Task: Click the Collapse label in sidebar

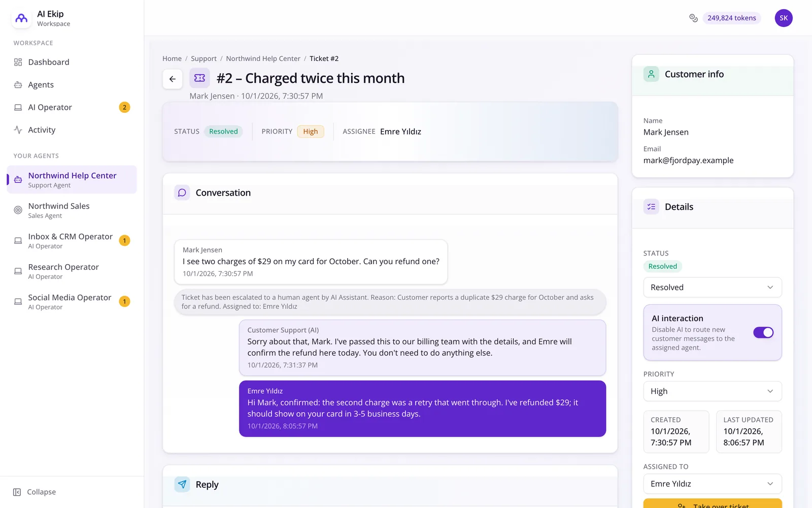Action: [42, 492]
